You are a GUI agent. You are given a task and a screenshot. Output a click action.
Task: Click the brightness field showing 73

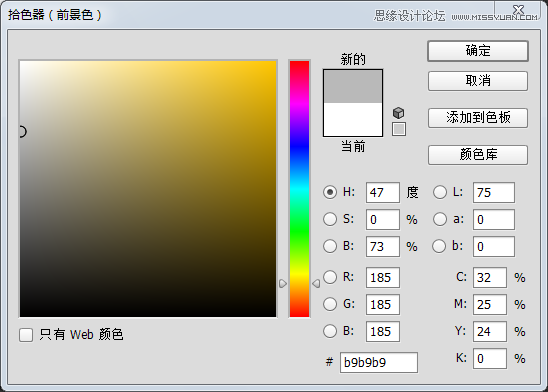coord(383,247)
